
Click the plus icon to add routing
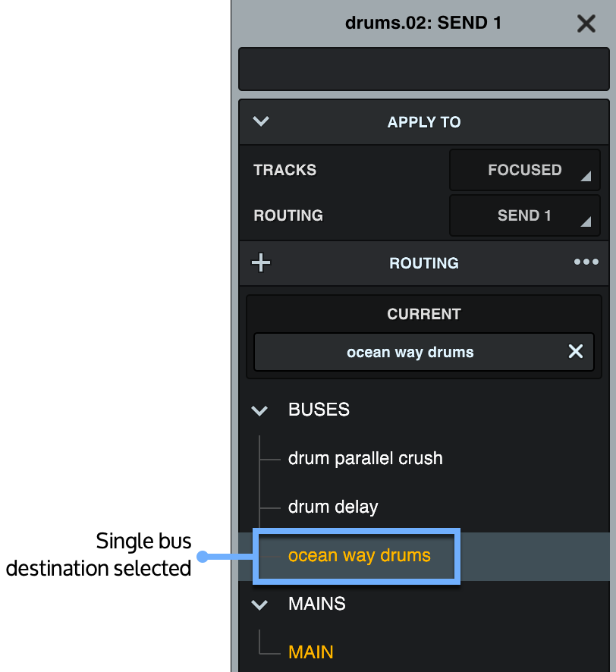click(261, 263)
